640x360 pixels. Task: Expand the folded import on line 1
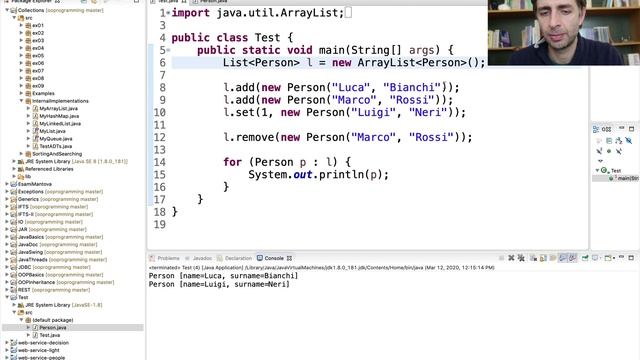point(168,13)
